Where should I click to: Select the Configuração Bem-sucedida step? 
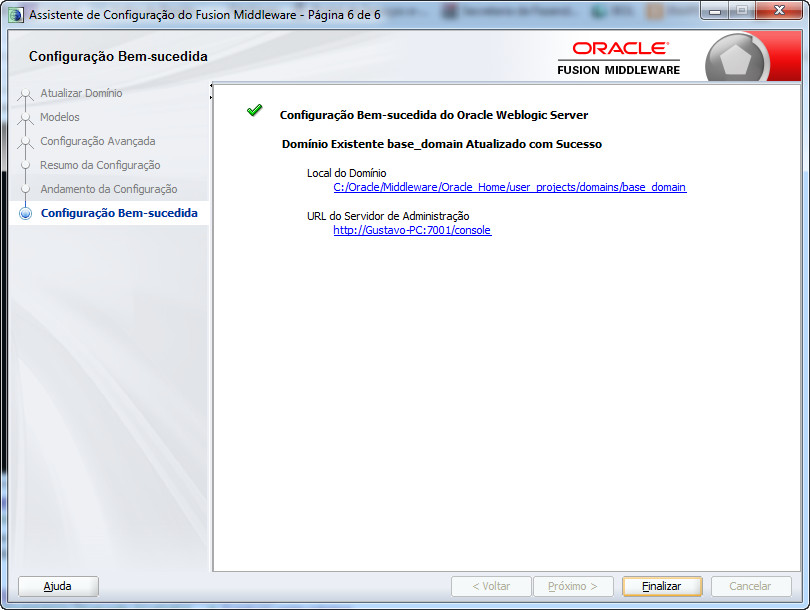pos(119,213)
